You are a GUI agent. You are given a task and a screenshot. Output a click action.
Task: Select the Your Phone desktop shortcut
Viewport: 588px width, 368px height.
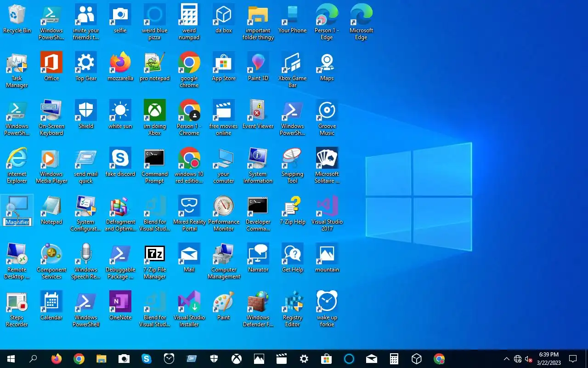(293, 19)
